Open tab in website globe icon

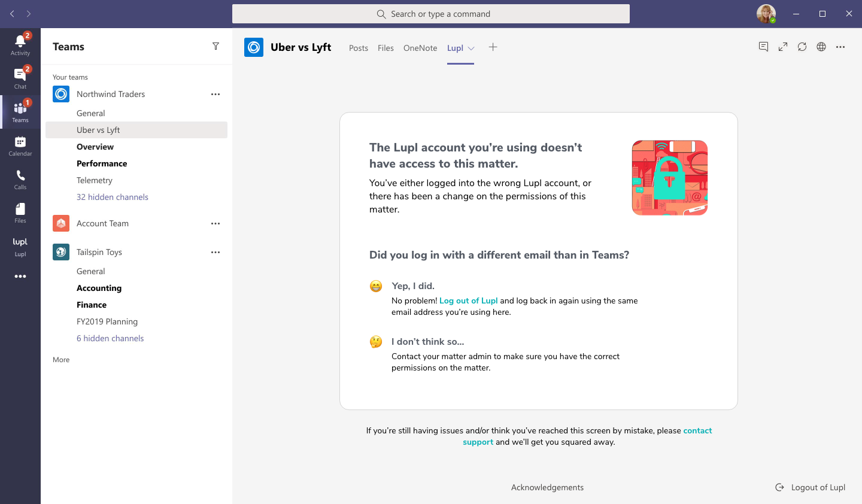[821, 47]
